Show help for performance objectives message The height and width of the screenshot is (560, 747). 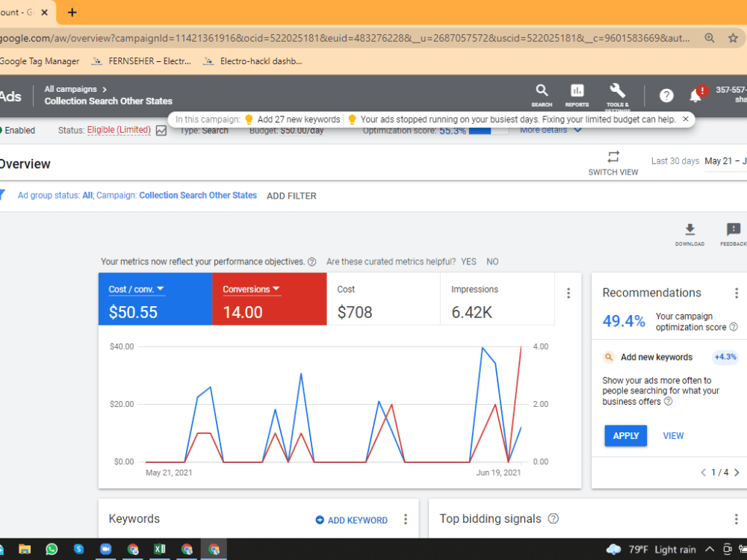pyautogui.click(x=312, y=262)
